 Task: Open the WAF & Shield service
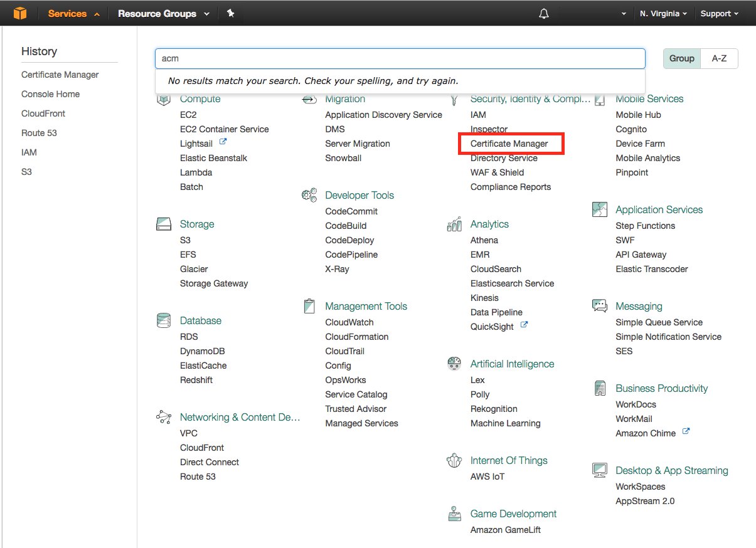pos(498,172)
